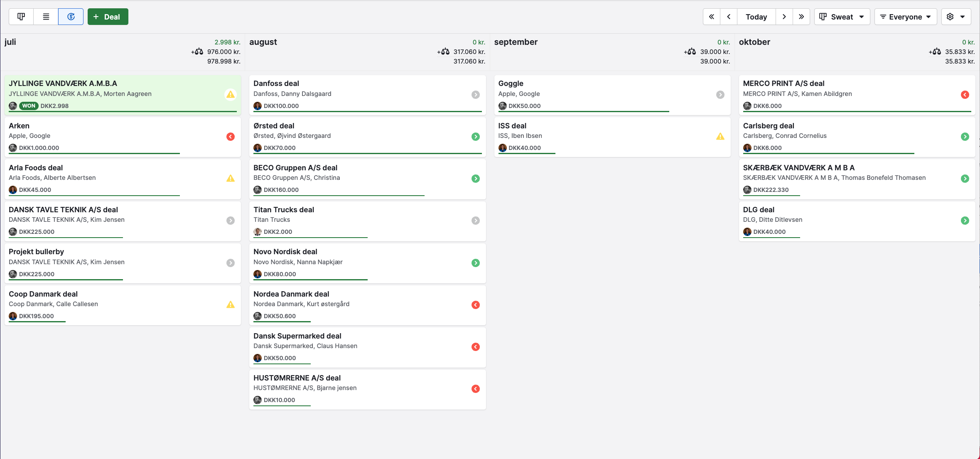980x459 pixels.
Task: Click DKK222.330 on SKÆRBÆK VANDVÆRK card
Action: point(771,190)
